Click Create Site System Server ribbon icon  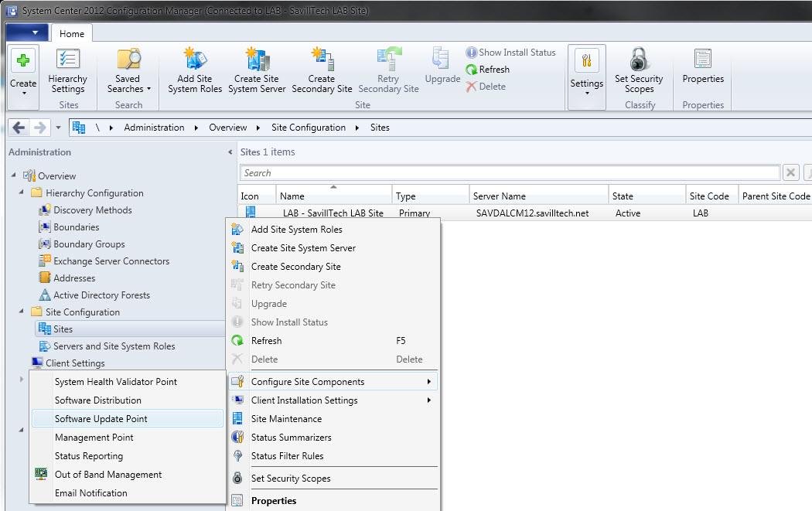click(257, 59)
